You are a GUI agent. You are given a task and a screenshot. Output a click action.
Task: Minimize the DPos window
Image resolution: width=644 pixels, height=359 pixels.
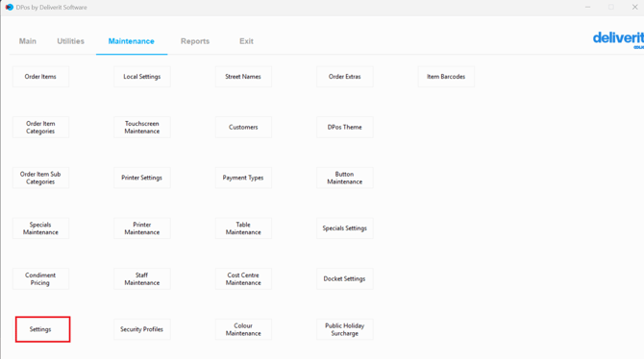[587, 8]
